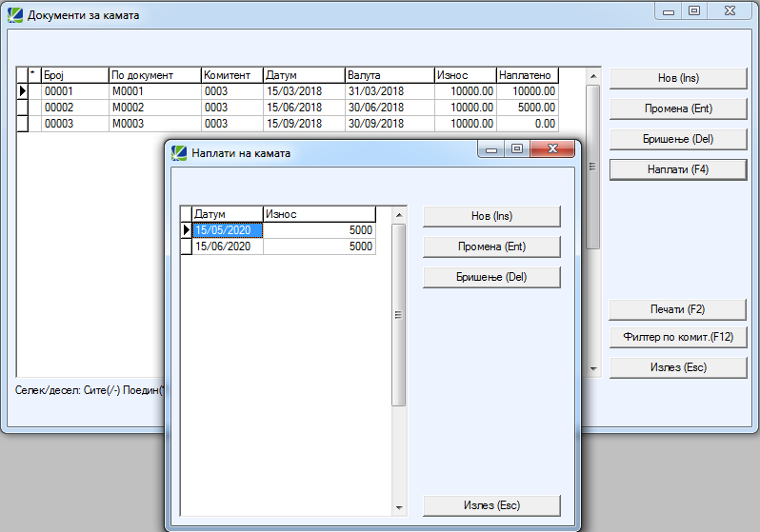The image size is (760, 532).
Task: Maximize the Наплати на камата dialog
Action: coord(517,148)
